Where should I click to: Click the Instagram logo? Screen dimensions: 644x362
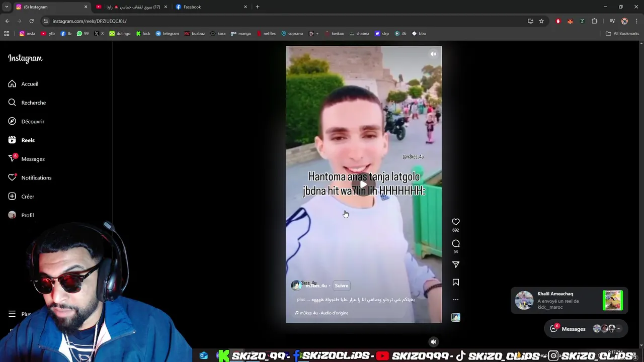pyautogui.click(x=25, y=58)
